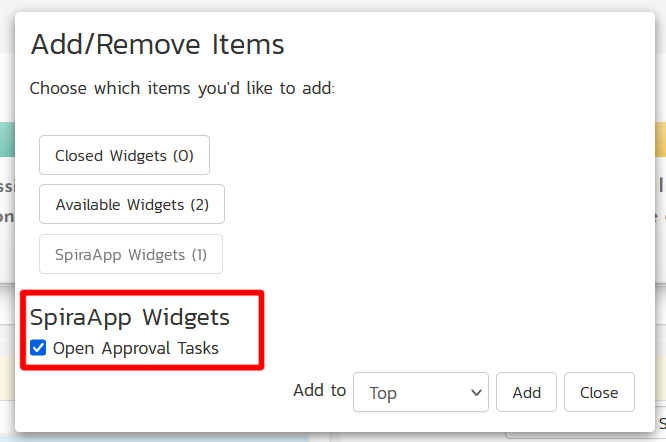666x442 pixels.
Task: Click the 'Choose which items' instruction text
Action: (x=181, y=88)
